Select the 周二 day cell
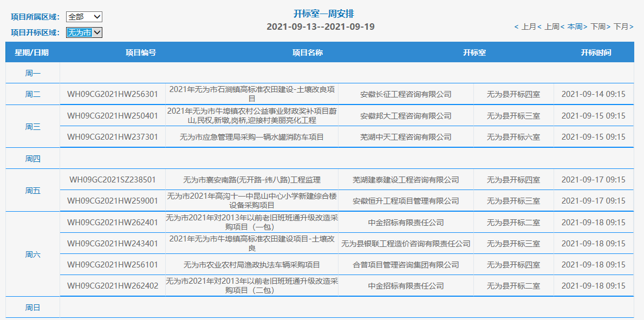Screen dimensions: 644x320 33,94
